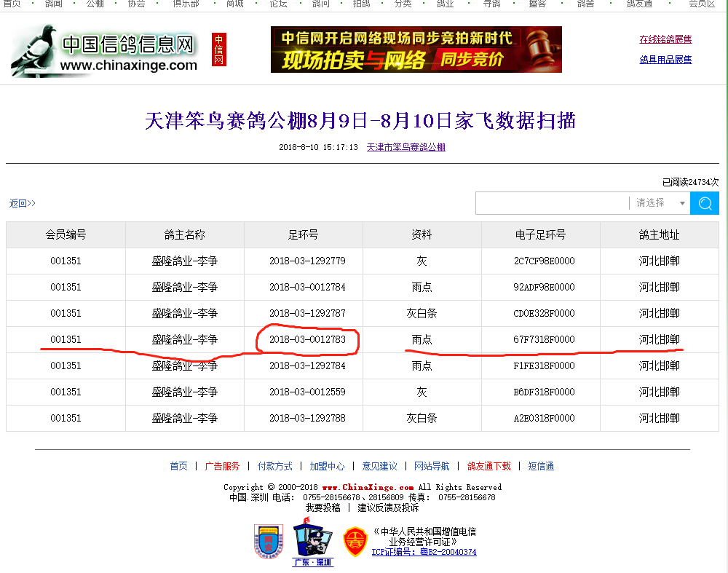Click the search text input field
The width and height of the screenshot is (728, 573).
(551, 203)
